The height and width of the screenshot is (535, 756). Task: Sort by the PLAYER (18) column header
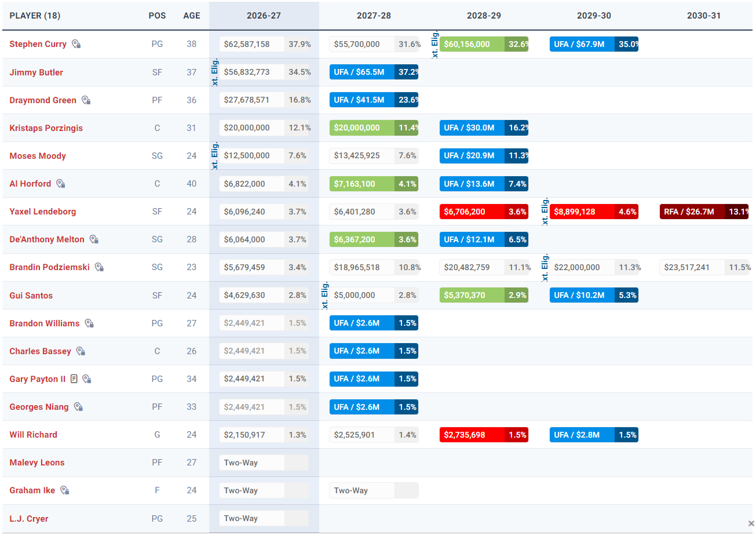(35, 16)
